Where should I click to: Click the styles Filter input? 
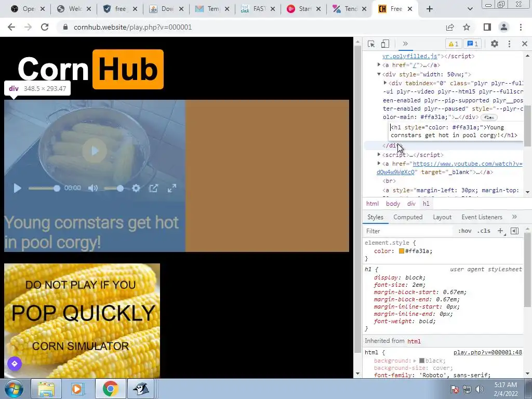coord(408,231)
